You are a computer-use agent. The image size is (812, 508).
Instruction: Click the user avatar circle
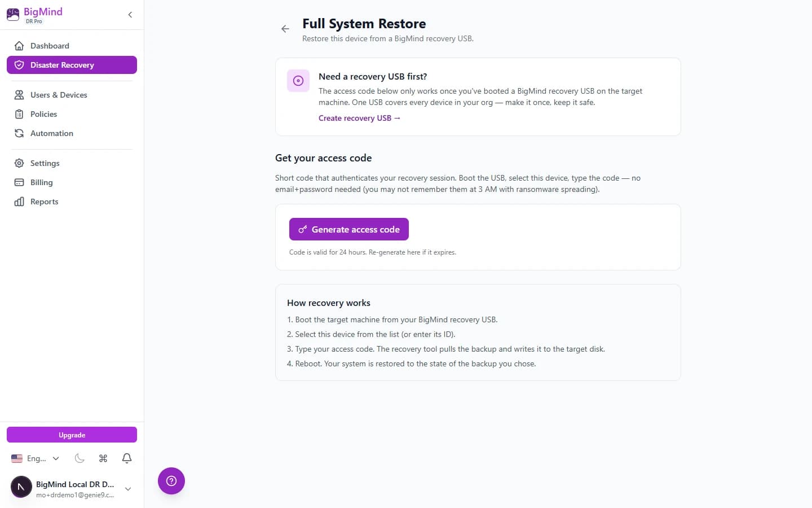click(x=21, y=487)
